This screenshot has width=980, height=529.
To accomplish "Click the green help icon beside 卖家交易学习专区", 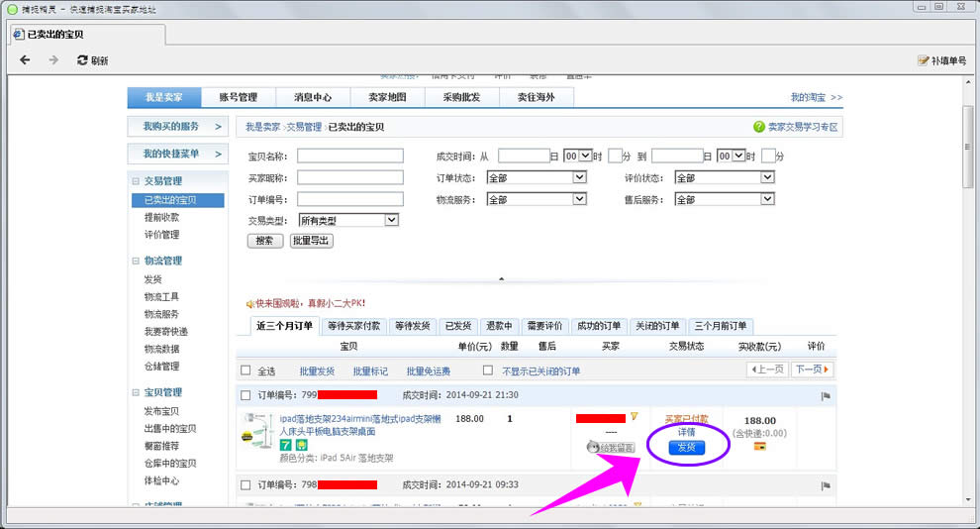I will (758, 127).
